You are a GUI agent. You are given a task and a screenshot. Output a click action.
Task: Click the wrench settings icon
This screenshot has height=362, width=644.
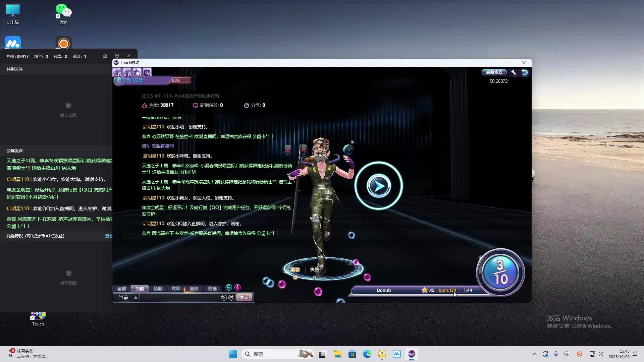[514, 72]
